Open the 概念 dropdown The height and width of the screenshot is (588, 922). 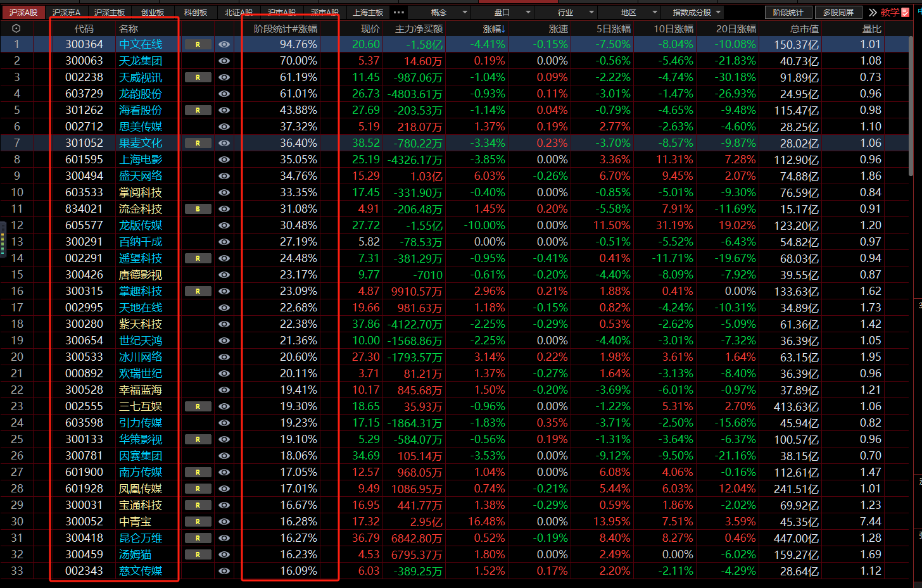click(x=441, y=12)
